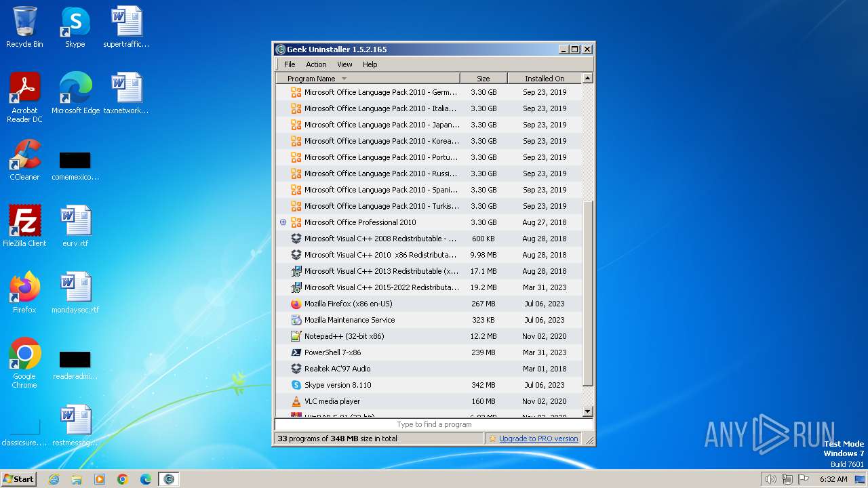Select Office Language Pack 2010 - Portuguese row
This screenshot has height=488, width=868.
tap(429, 157)
